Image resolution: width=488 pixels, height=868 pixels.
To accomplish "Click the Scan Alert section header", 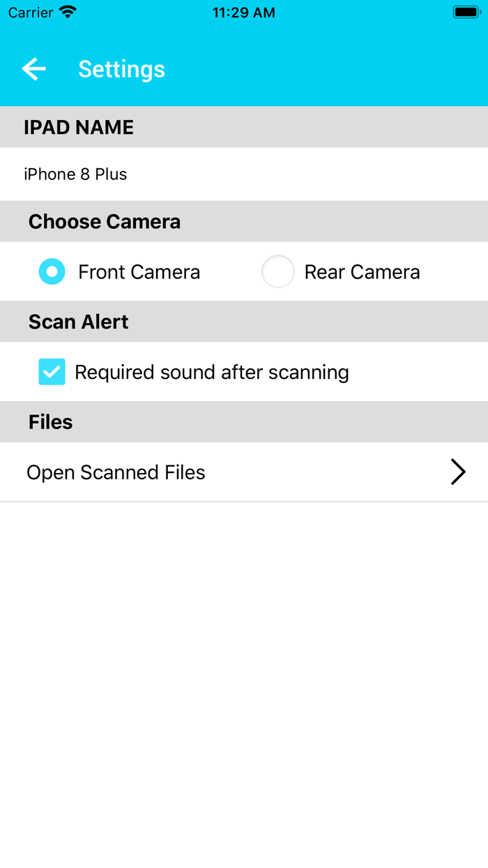I will click(79, 322).
